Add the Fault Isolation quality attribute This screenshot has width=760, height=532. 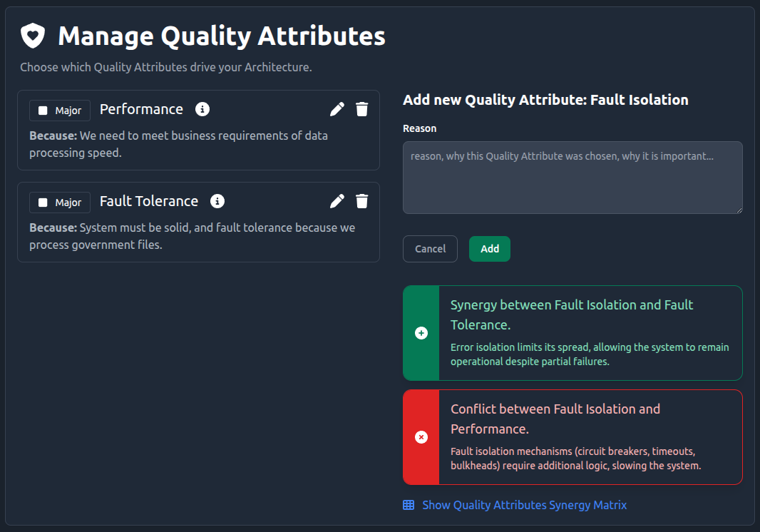[489, 248]
